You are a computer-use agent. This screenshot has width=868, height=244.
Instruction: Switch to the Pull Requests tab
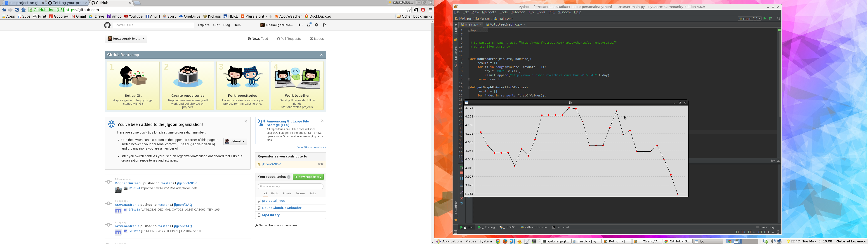[289, 39]
